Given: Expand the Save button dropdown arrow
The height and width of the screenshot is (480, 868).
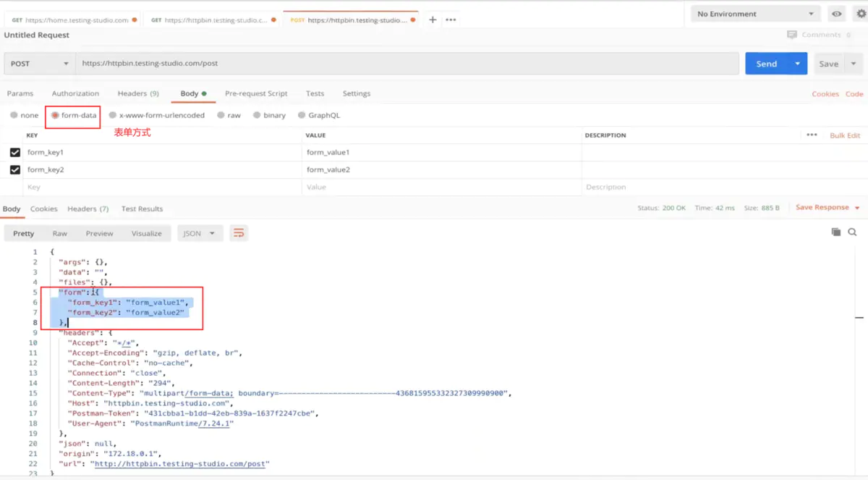Looking at the screenshot, I should [x=853, y=63].
